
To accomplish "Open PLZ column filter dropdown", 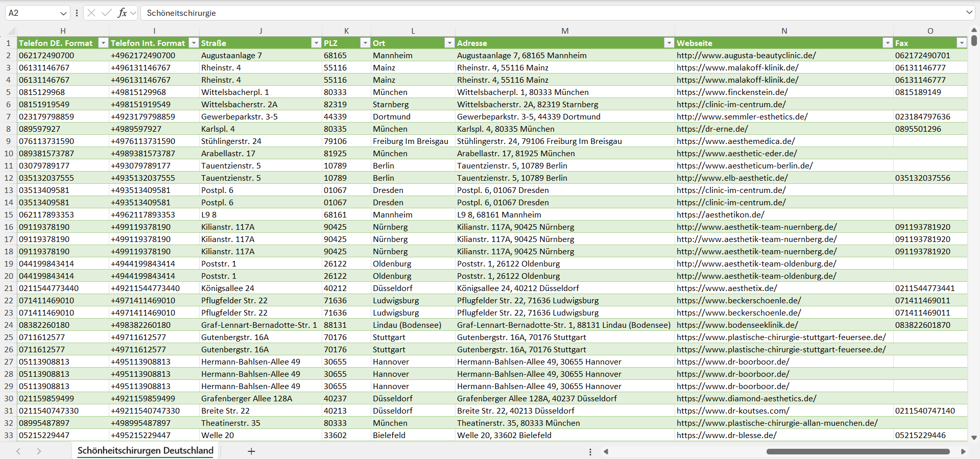I will (365, 43).
